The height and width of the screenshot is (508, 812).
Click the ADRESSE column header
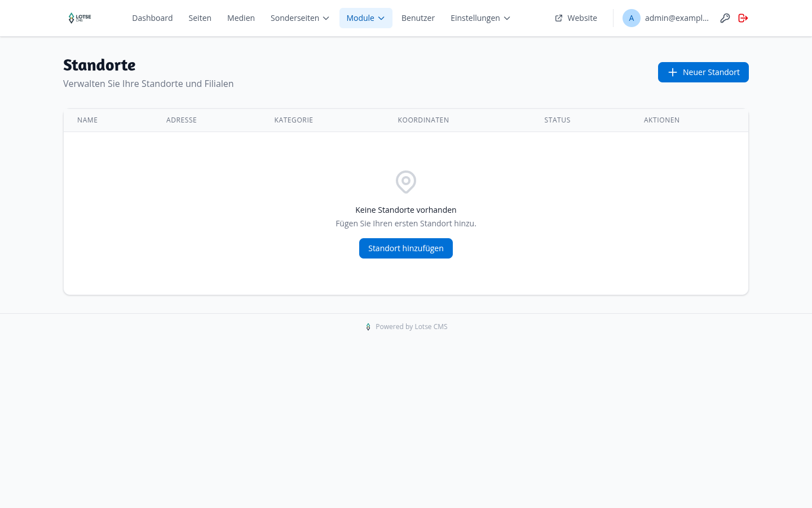182,120
